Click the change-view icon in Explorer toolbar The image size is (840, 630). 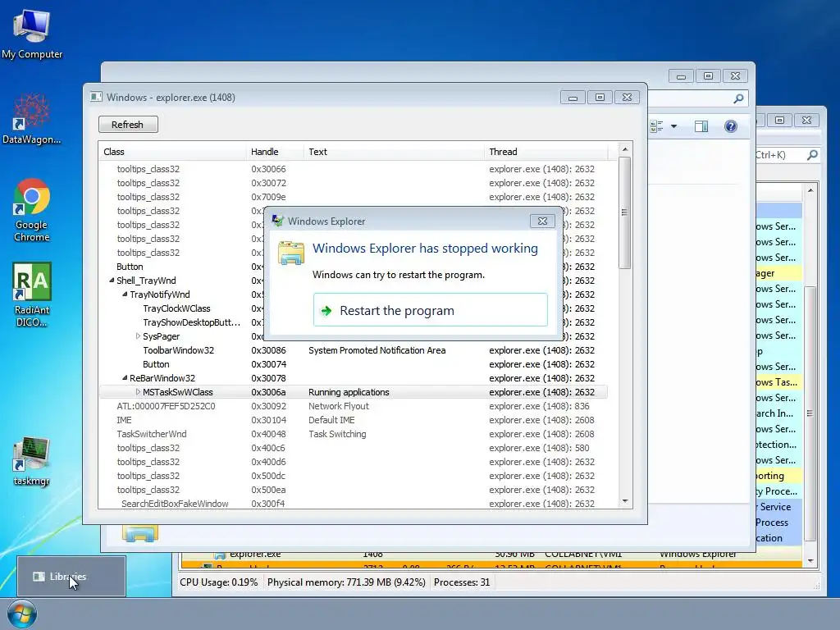click(656, 126)
